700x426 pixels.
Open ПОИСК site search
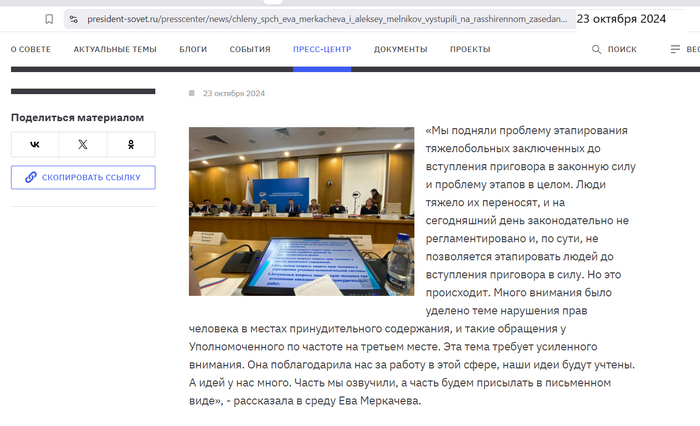[622, 49]
